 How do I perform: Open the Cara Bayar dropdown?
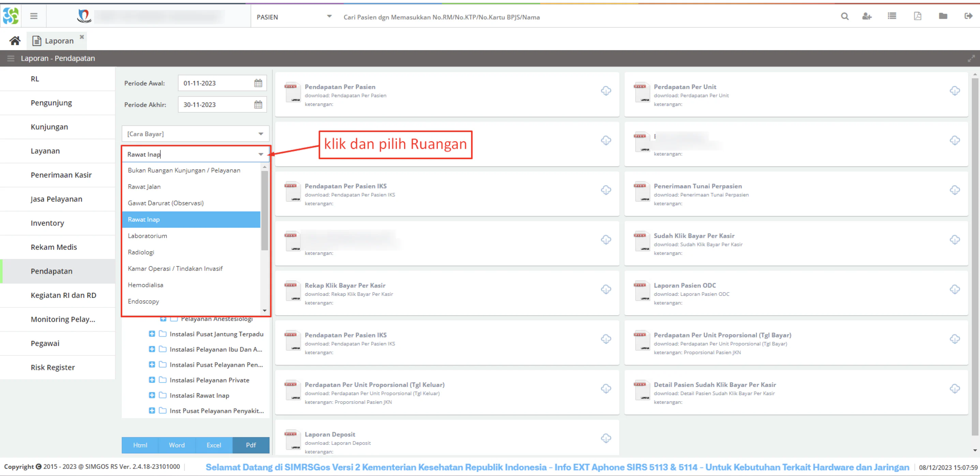click(195, 134)
